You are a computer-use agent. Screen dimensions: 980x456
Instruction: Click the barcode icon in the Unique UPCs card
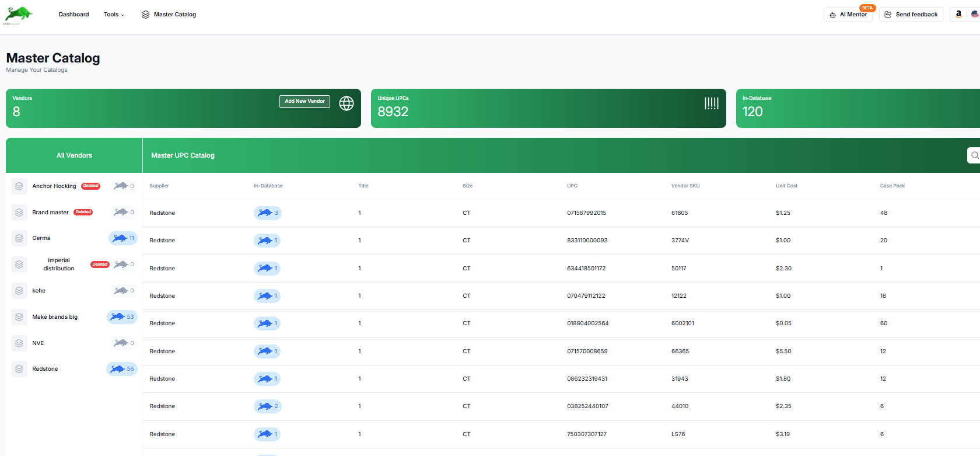pyautogui.click(x=712, y=103)
